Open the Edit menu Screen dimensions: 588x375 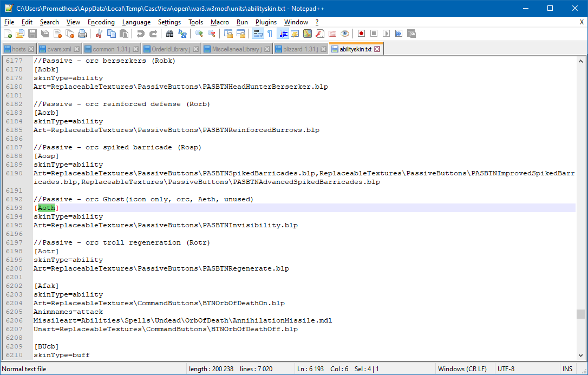27,22
